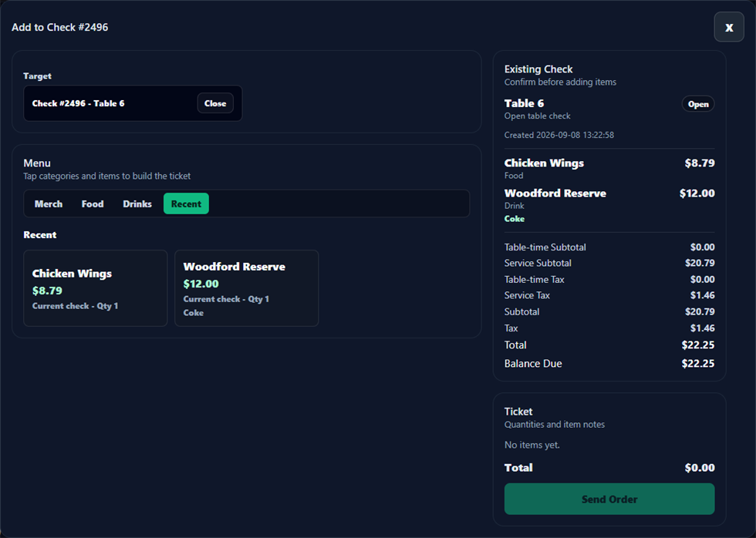Click the Service Tax $1.46 value
Viewport: 756px width, 538px height.
[x=703, y=295]
